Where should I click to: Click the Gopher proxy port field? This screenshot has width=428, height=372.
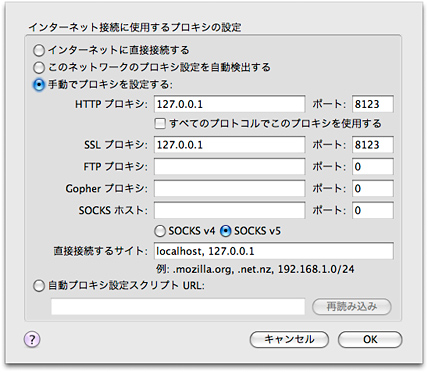(x=373, y=188)
